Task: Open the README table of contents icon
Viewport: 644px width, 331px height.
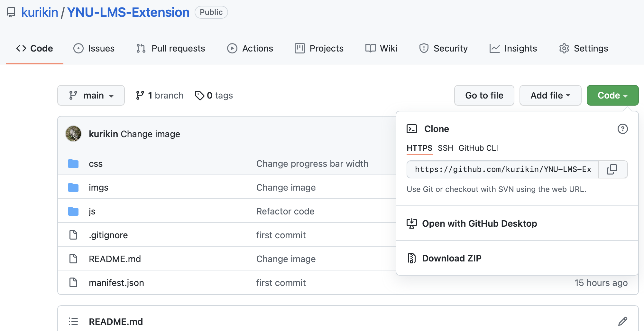Action: click(73, 321)
